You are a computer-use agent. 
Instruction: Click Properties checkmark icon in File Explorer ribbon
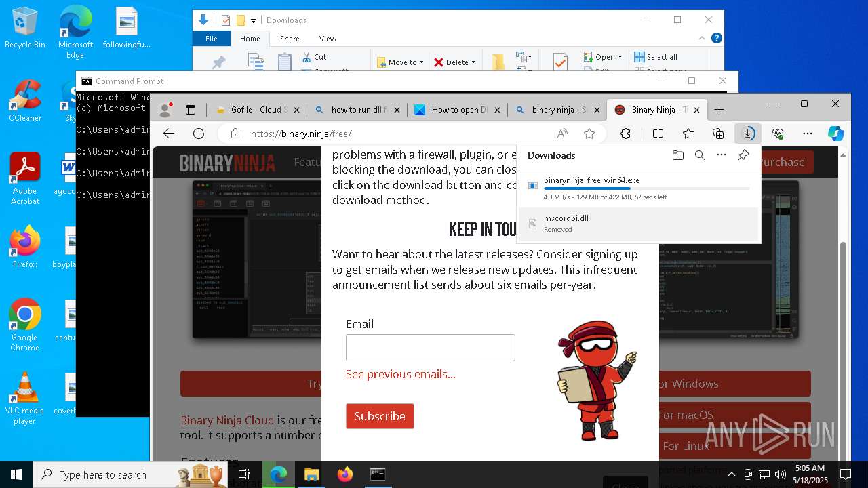[x=560, y=62]
